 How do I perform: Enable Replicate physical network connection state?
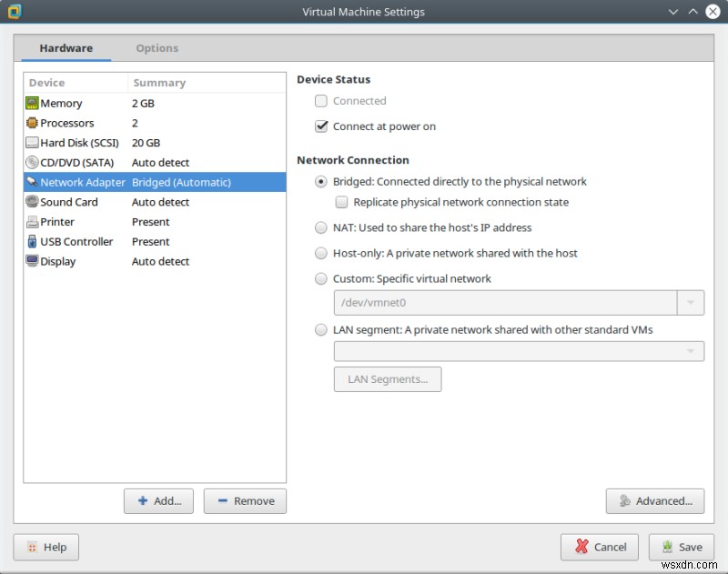(x=341, y=202)
